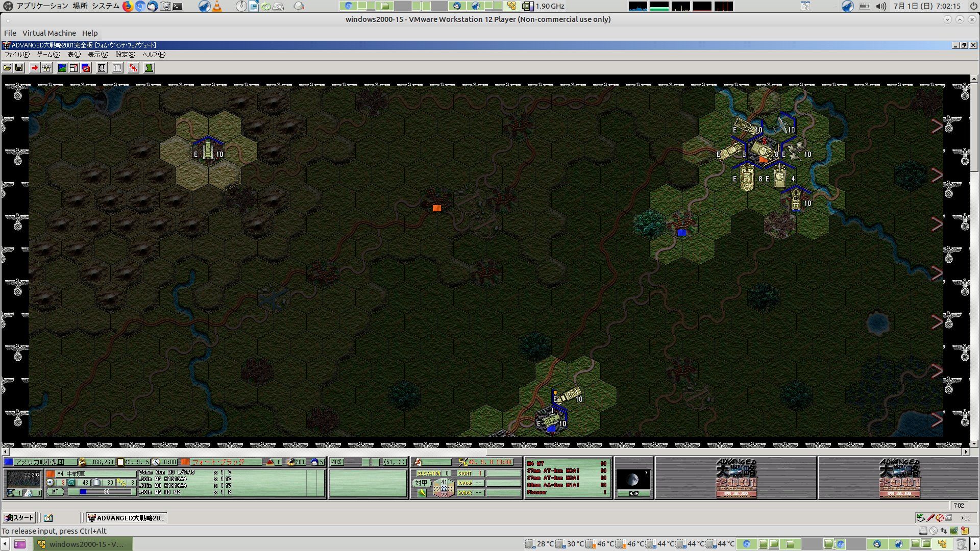Click the blue and red flags icon
980x551 pixels.
tap(86, 68)
